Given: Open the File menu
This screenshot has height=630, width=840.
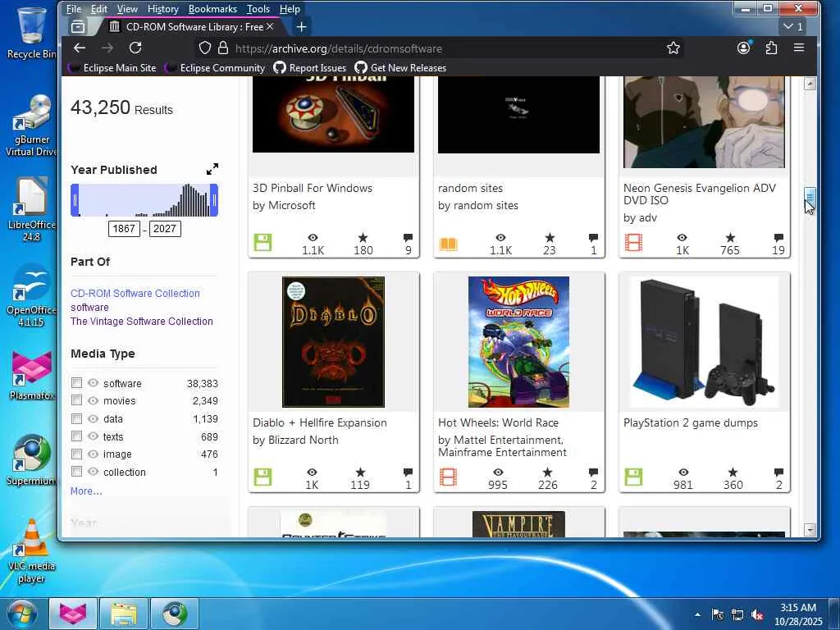Looking at the screenshot, I should pyautogui.click(x=73, y=9).
